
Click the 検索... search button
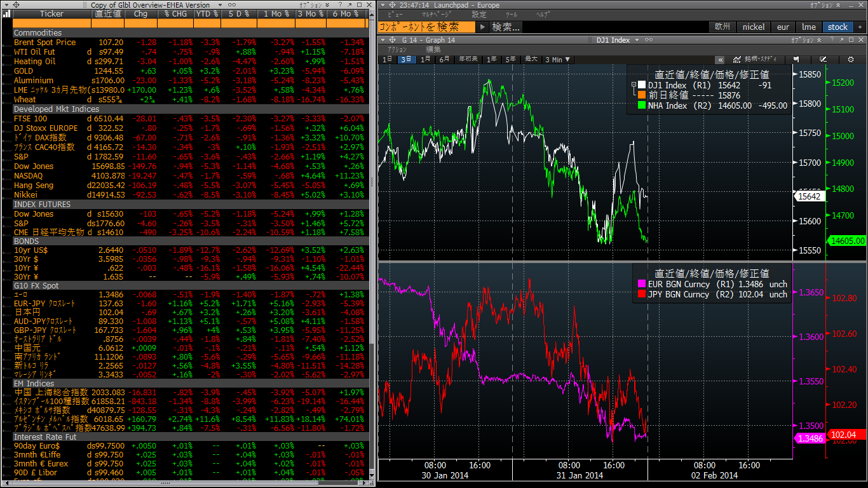coord(506,27)
